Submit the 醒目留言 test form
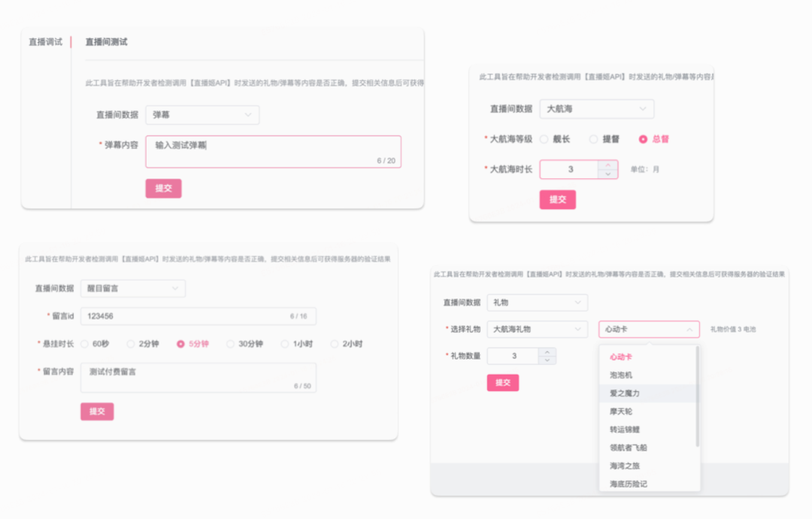The width and height of the screenshot is (812, 519). [97, 411]
